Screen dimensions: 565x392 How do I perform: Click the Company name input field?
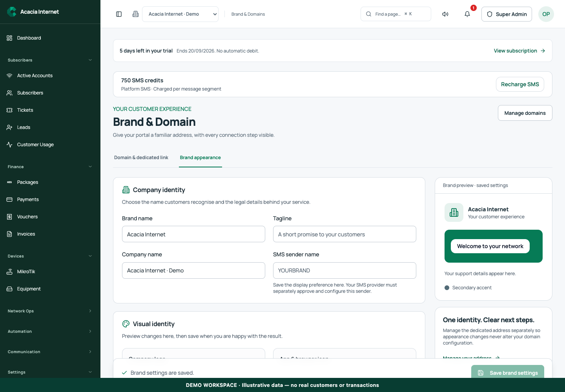point(193,270)
